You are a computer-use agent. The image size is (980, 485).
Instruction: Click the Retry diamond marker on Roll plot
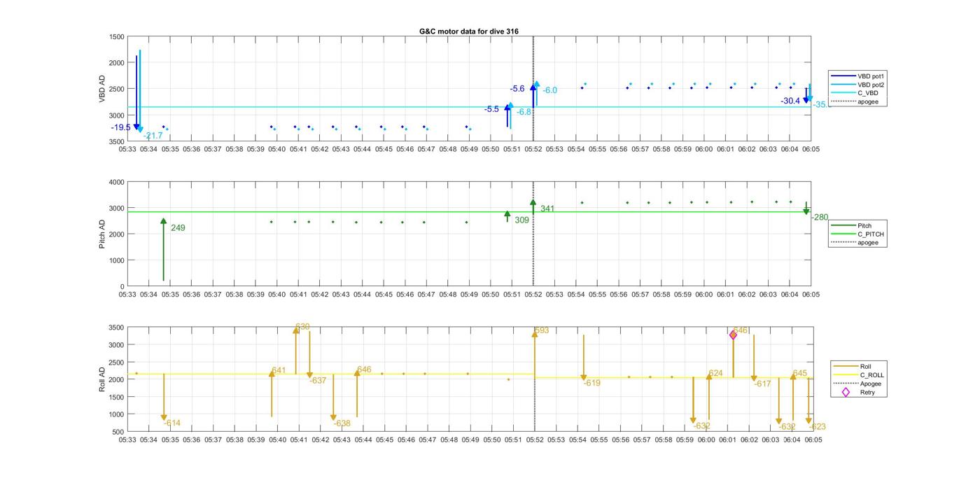733,335
